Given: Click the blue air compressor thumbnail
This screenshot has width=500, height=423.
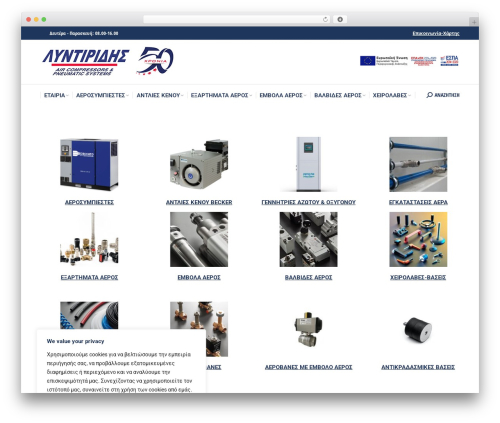Looking at the screenshot, I should [89, 164].
